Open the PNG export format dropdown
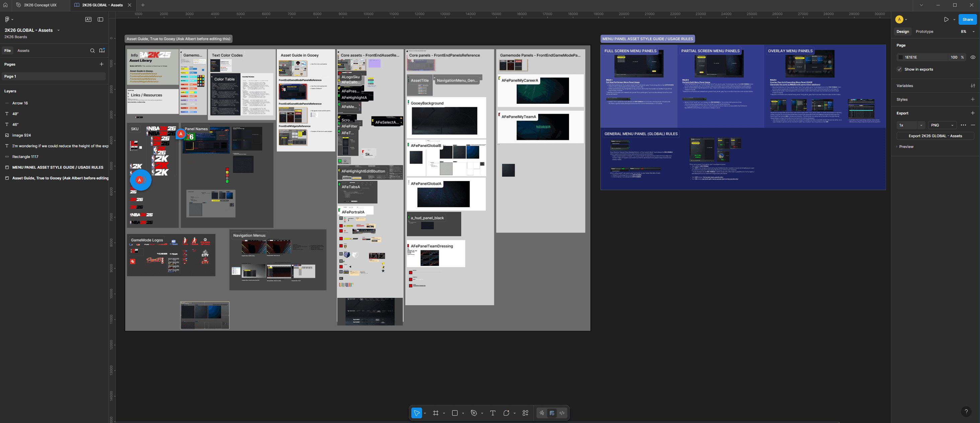The image size is (980, 423). point(942,125)
